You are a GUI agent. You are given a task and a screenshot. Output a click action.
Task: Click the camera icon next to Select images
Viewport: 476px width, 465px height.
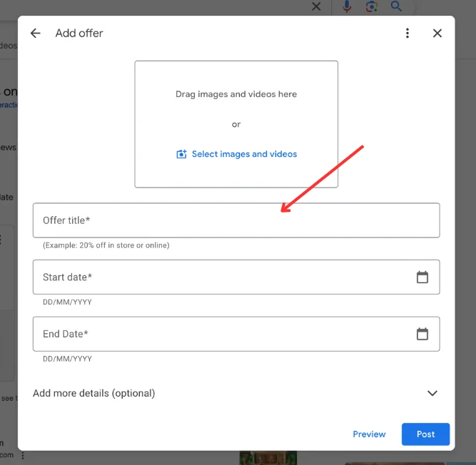tap(181, 154)
